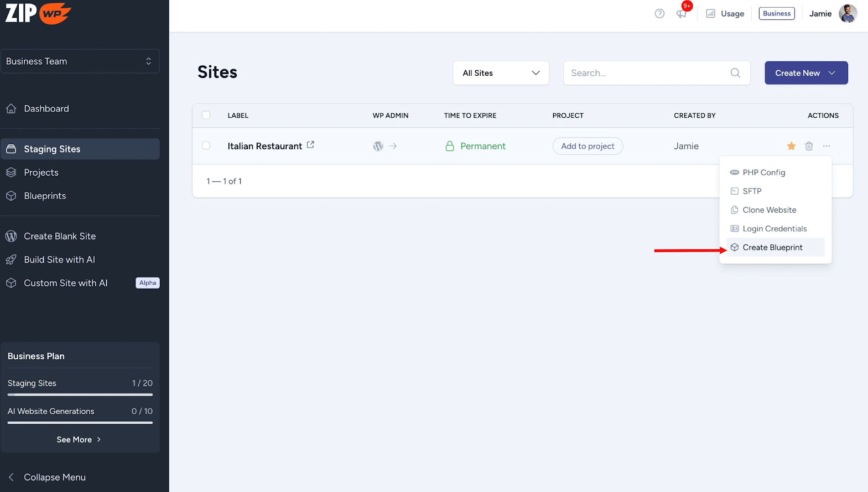
Task: Toggle the select-all checkbox in table header
Action: pos(206,115)
